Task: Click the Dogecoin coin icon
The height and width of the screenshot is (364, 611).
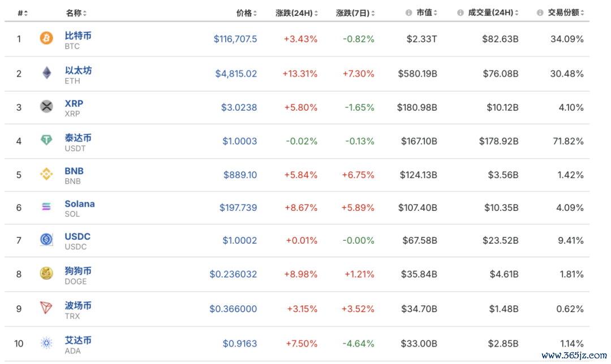Action: coord(46,274)
